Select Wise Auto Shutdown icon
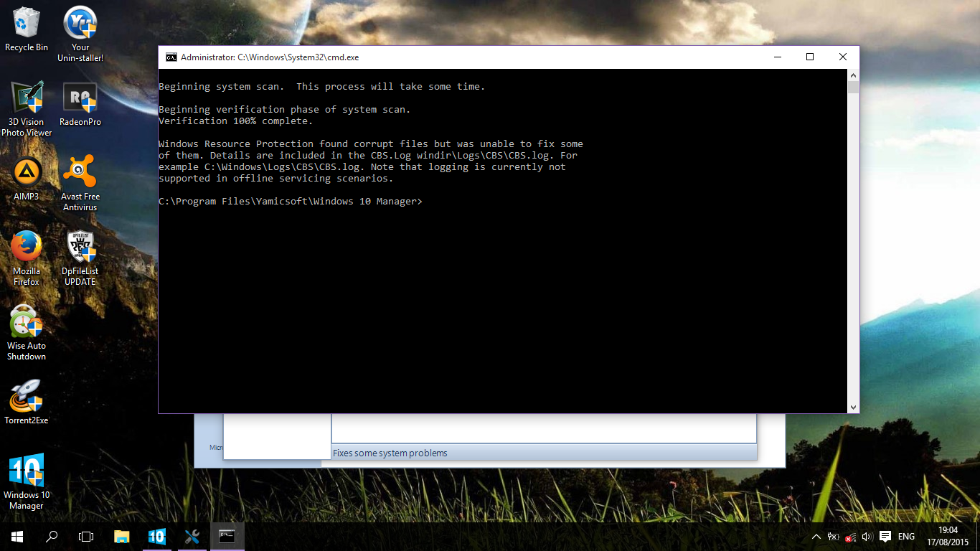 point(27,321)
